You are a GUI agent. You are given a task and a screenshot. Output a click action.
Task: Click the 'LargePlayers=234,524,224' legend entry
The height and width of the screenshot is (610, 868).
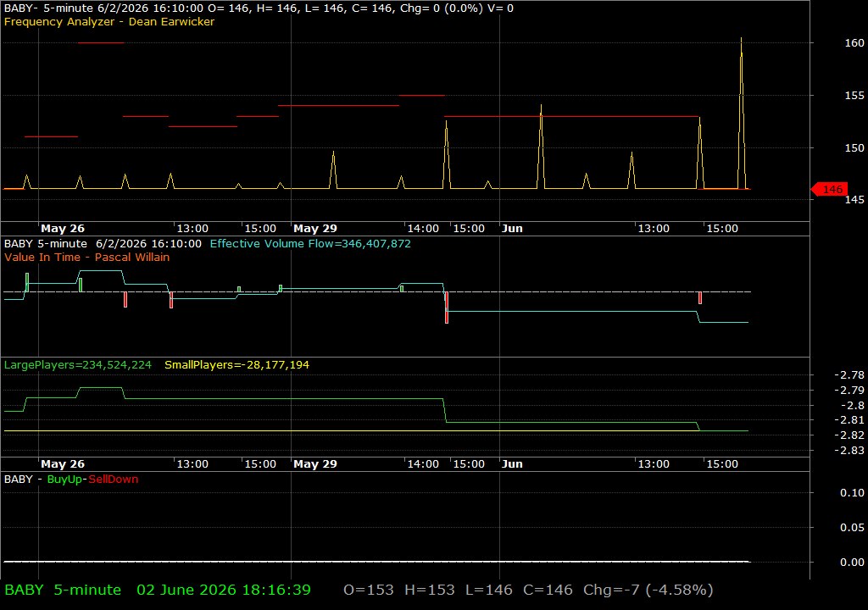point(77,365)
